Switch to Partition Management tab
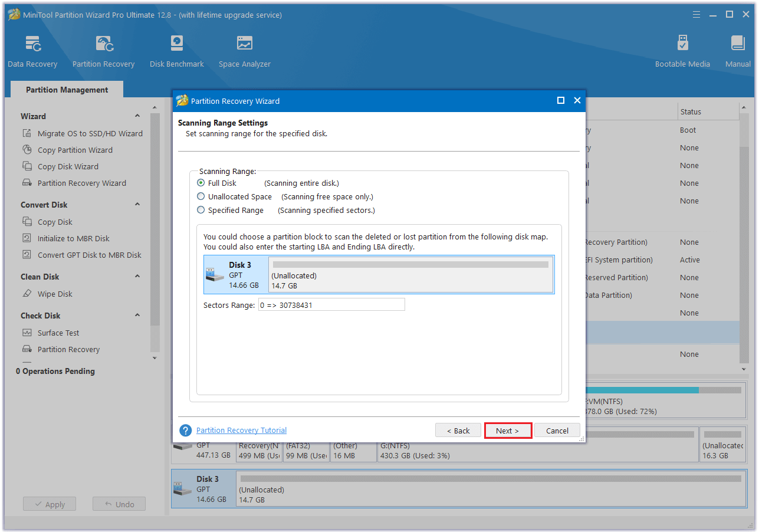The image size is (759, 532). point(67,90)
